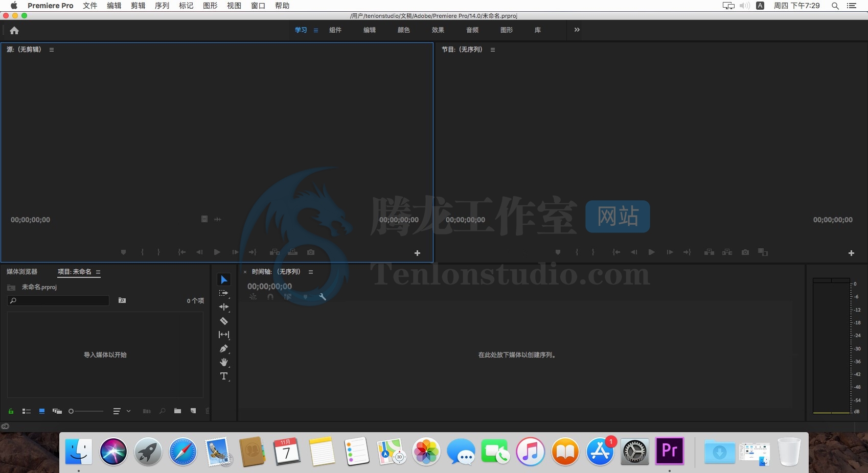Open the Media Browser (媒体浏览器) tab
The height and width of the screenshot is (473, 868).
point(22,272)
